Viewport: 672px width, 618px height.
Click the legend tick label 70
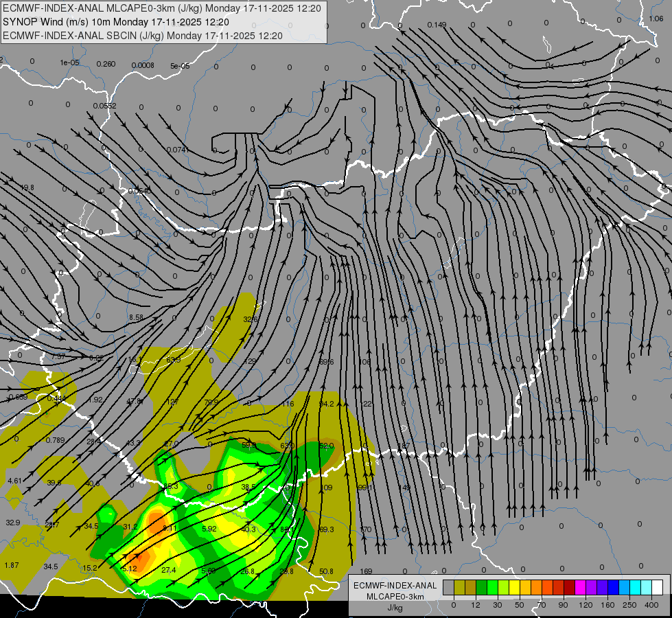tap(542, 605)
